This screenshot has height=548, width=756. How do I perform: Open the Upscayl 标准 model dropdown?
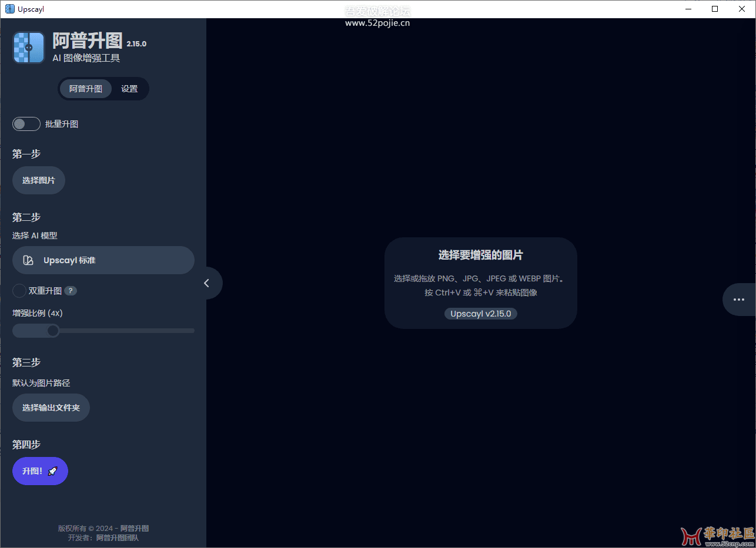point(103,260)
